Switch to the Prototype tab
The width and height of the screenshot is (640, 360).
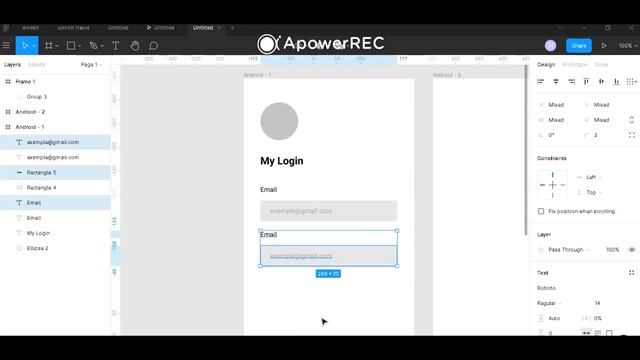point(574,64)
